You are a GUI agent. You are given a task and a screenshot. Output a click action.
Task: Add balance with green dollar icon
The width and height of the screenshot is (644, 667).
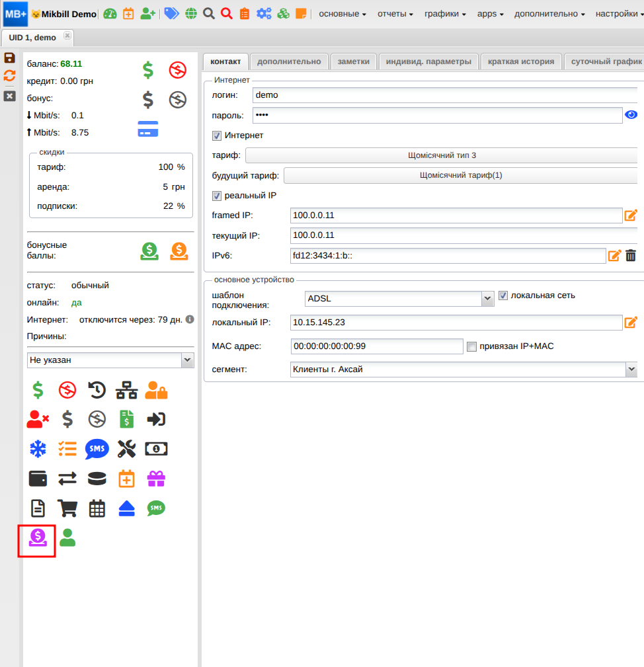[x=147, y=70]
